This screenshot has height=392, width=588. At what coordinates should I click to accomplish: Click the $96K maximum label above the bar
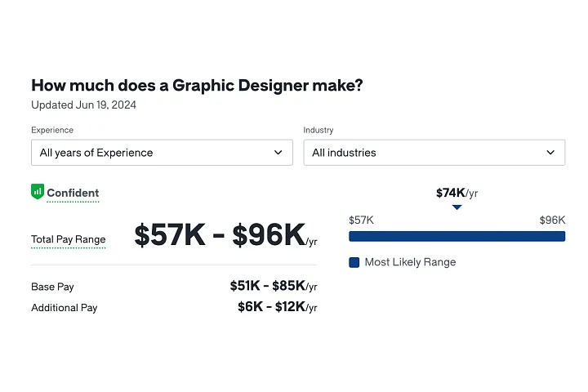(552, 220)
